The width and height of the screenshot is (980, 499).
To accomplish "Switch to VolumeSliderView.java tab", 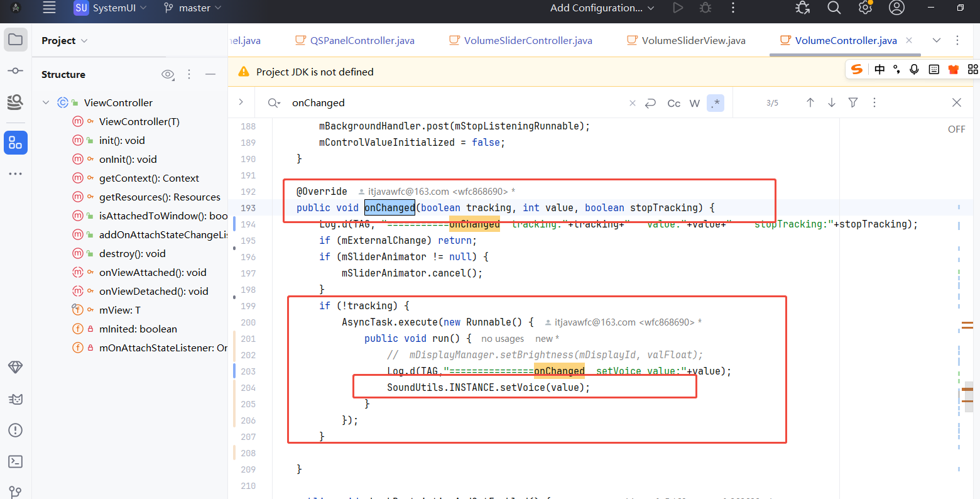I will [686, 40].
